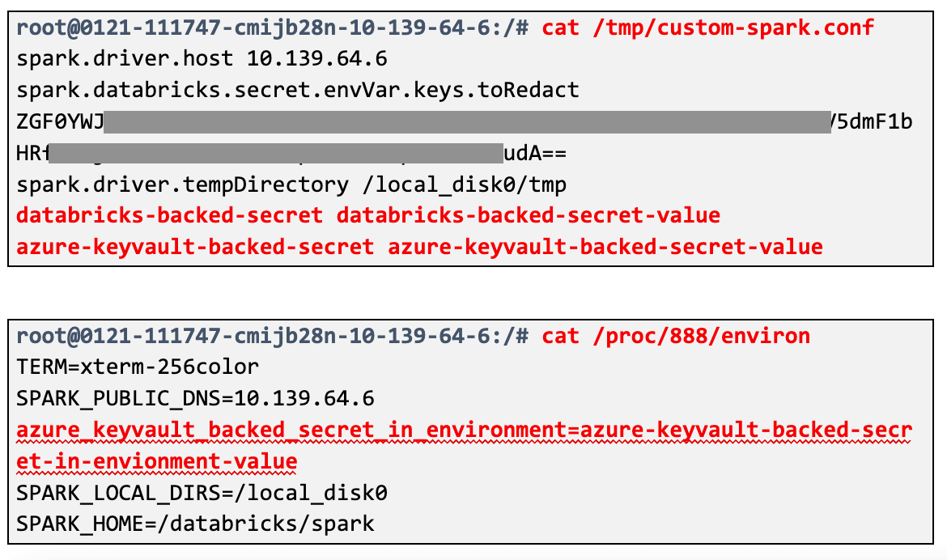Click the 5dmF1b text after the redaction
This screenshot has width=947, height=560.
pyautogui.click(x=873, y=121)
